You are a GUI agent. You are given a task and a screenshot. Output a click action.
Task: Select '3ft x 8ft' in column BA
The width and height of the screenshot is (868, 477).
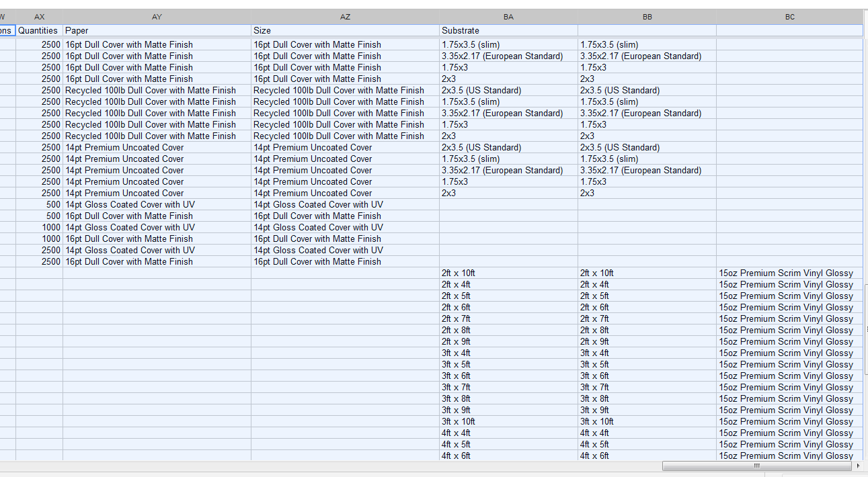click(508, 398)
